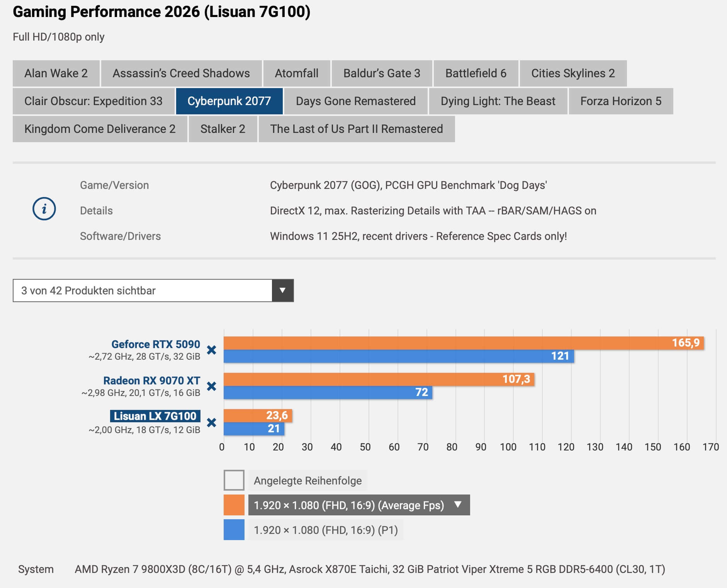Click the RTX 5090 specs line ~2,72 GHz

pyautogui.click(x=144, y=357)
